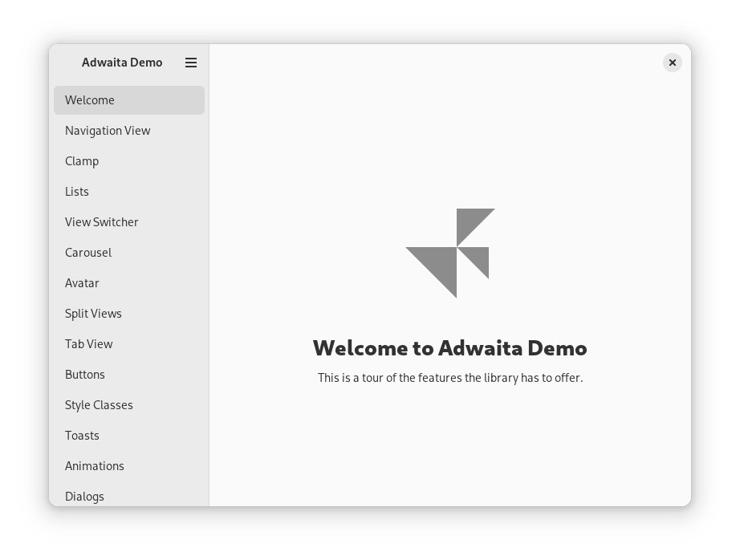This screenshot has width=740, height=560.
Task: Open the Buttons demo page
Action: tap(128, 375)
